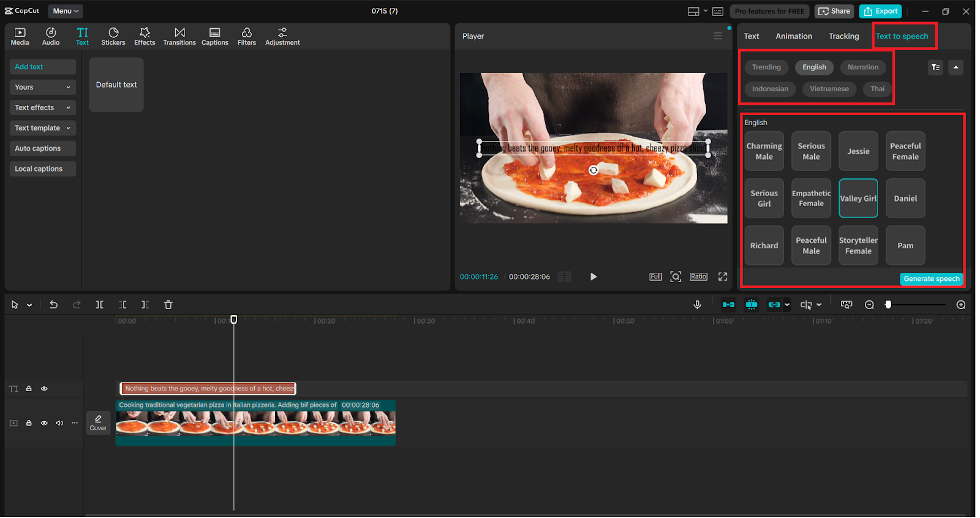
Task: Lock the video track
Action: (x=29, y=423)
